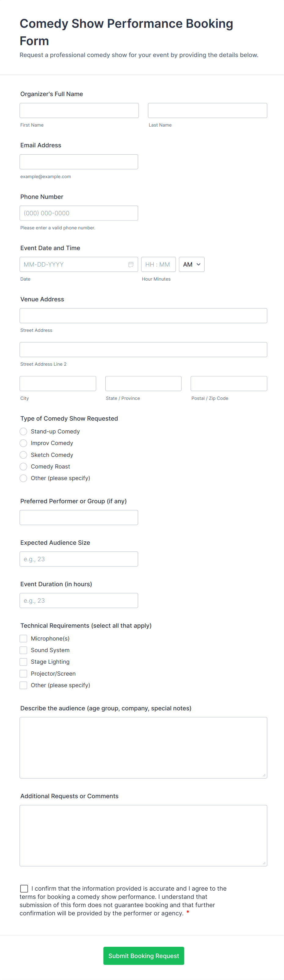Focus the Postal / Zip Code box
Image resolution: width=284 pixels, height=980 pixels.
click(229, 383)
